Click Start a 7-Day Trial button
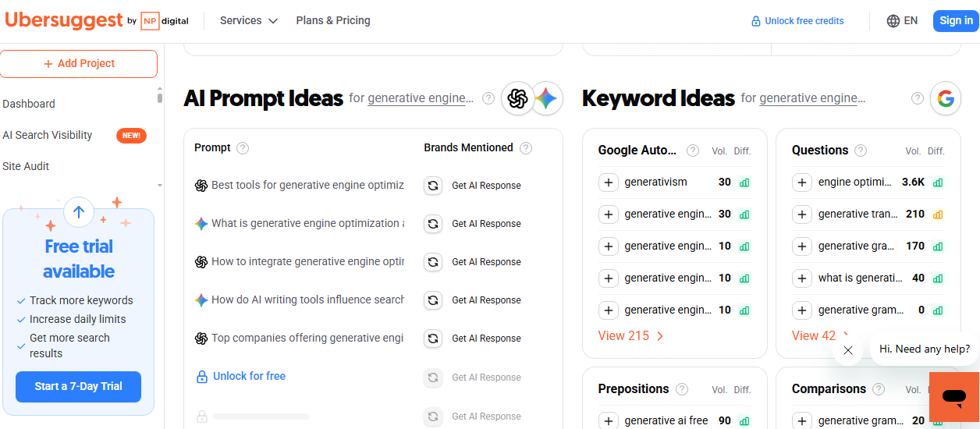 78,386
